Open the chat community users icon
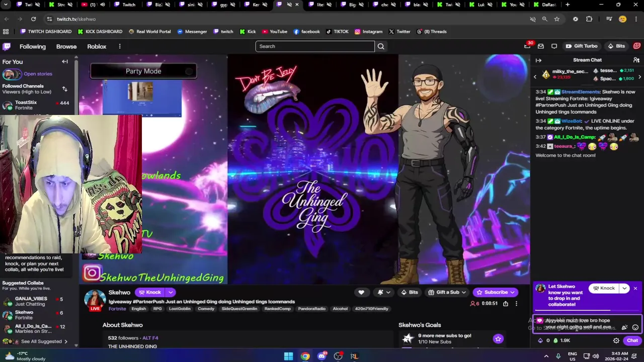This screenshot has width=644, height=362. click(636, 60)
